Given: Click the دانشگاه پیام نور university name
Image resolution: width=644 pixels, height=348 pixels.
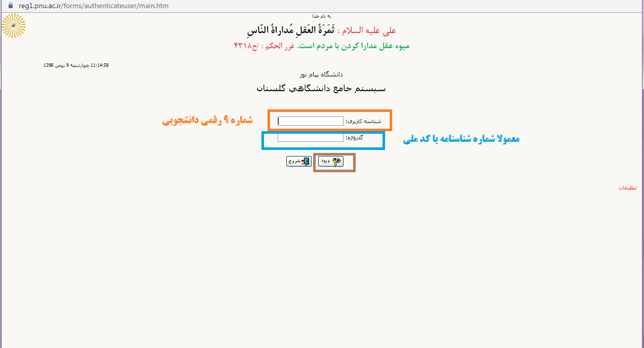Looking at the screenshot, I should 322,74.
